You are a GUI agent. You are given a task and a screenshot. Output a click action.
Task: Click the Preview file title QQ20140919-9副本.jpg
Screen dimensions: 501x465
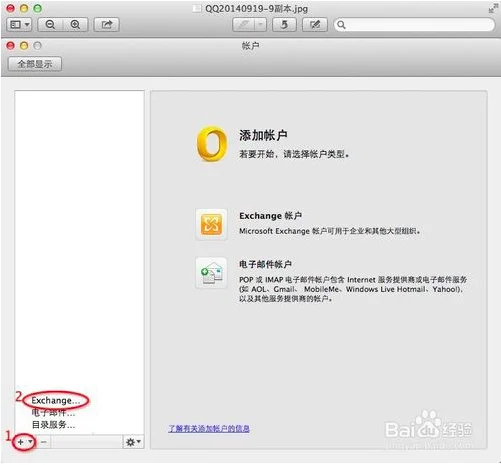pyautogui.click(x=256, y=9)
